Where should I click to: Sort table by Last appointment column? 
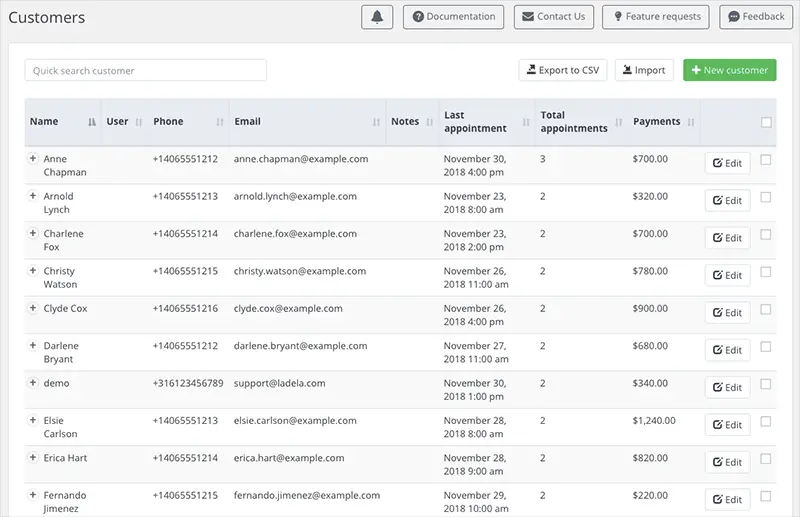(487, 122)
